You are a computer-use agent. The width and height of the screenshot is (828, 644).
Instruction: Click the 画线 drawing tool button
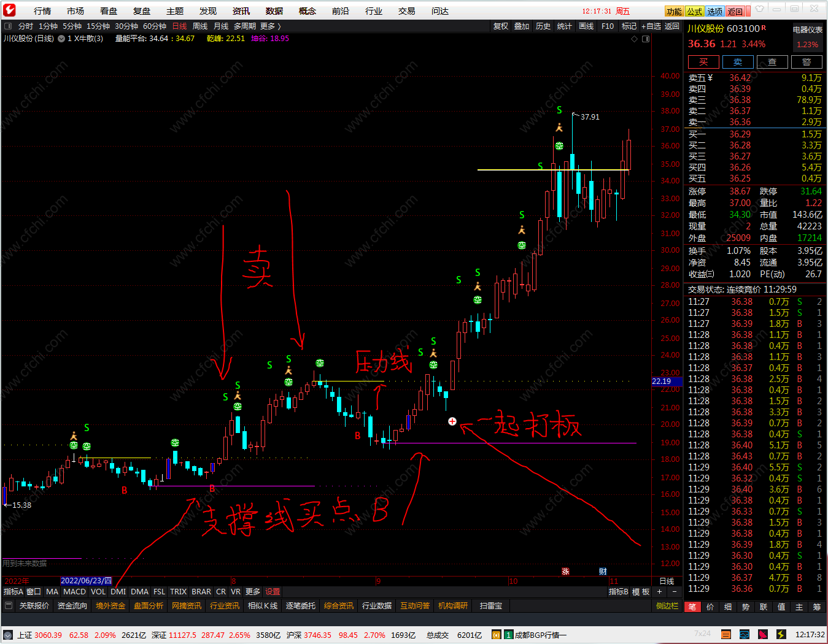[586, 26]
